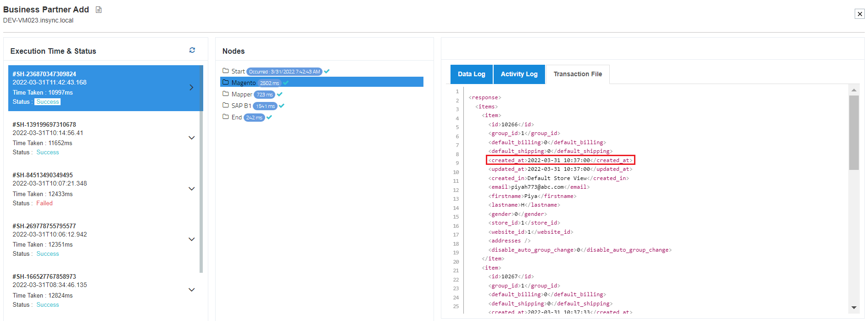The width and height of the screenshot is (868, 321).
Task: Click the folder icon next to SAP B1 node
Action: 226,105
